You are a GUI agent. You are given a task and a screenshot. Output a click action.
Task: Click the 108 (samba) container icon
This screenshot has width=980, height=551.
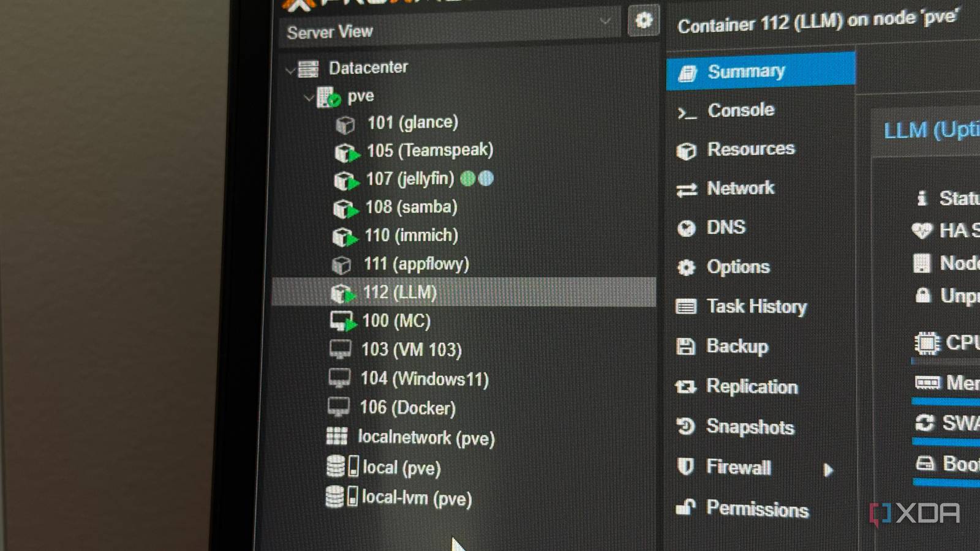[x=345, y=209]
